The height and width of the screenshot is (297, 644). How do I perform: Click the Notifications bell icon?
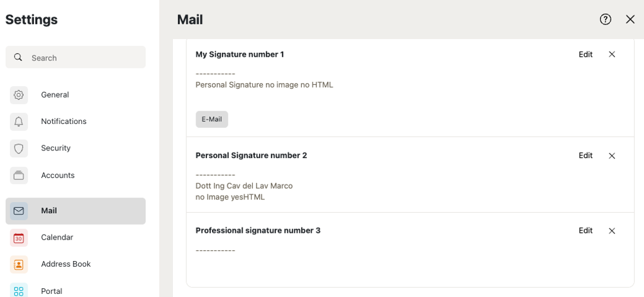(19, 121)
